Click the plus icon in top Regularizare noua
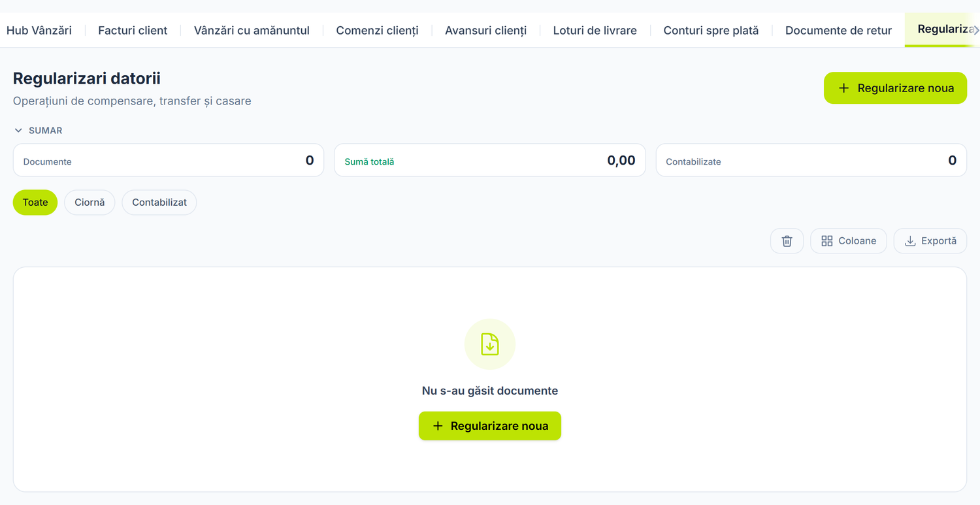Image resolution: width=980 pixels, height=505 pixels. coord(843,88)
